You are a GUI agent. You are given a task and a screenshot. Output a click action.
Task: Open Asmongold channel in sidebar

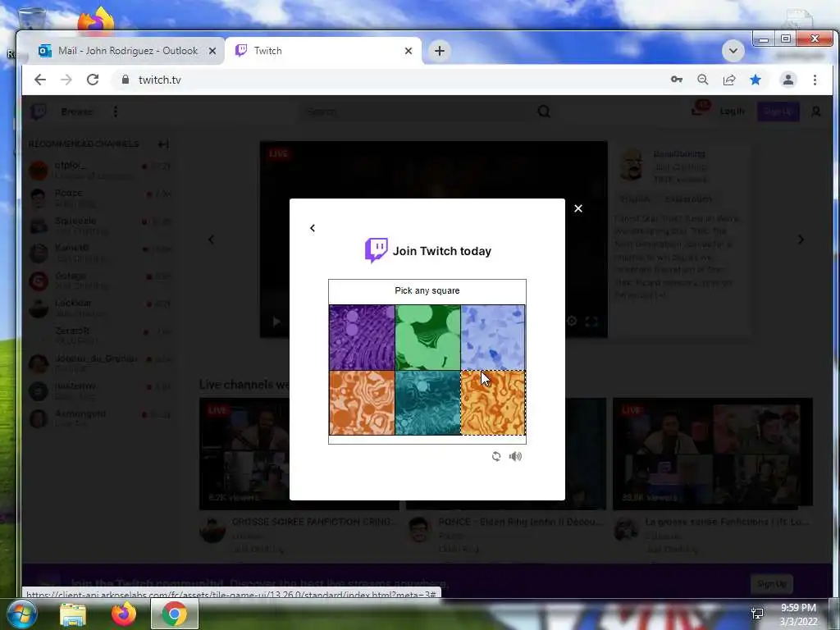tap(99, 418)
